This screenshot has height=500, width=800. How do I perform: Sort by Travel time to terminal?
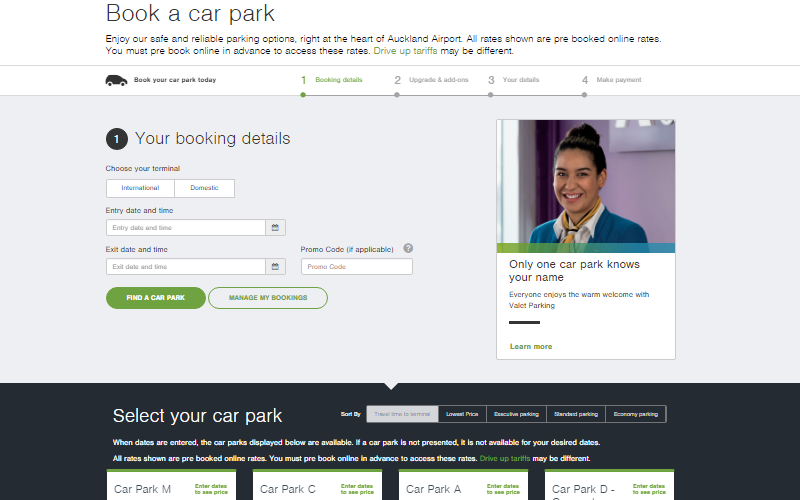(x=402, y=414)
